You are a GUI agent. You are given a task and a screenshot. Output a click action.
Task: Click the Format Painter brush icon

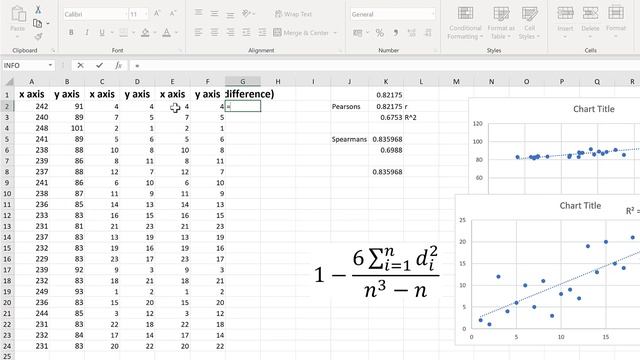pyautogui.click(x=38, y=37)
